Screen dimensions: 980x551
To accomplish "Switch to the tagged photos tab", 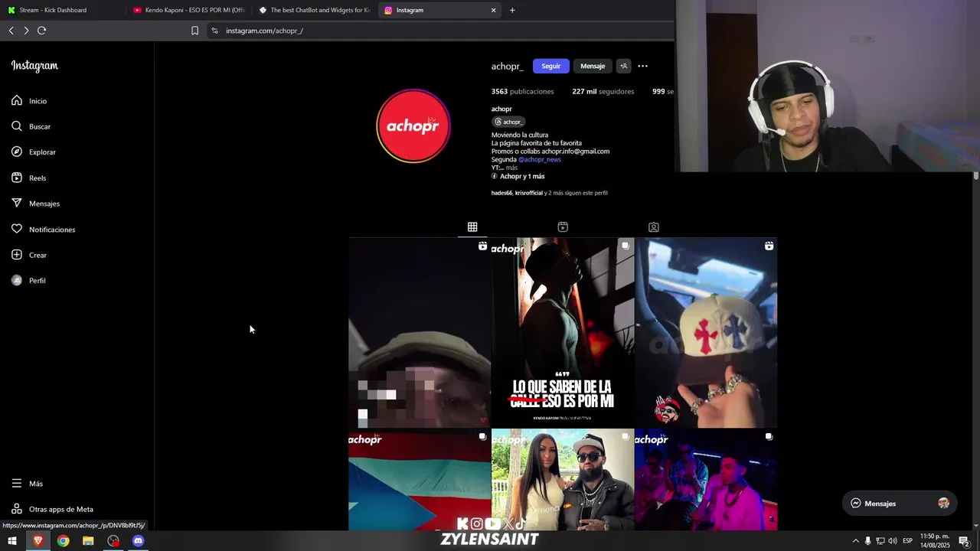I will point(653,227).
